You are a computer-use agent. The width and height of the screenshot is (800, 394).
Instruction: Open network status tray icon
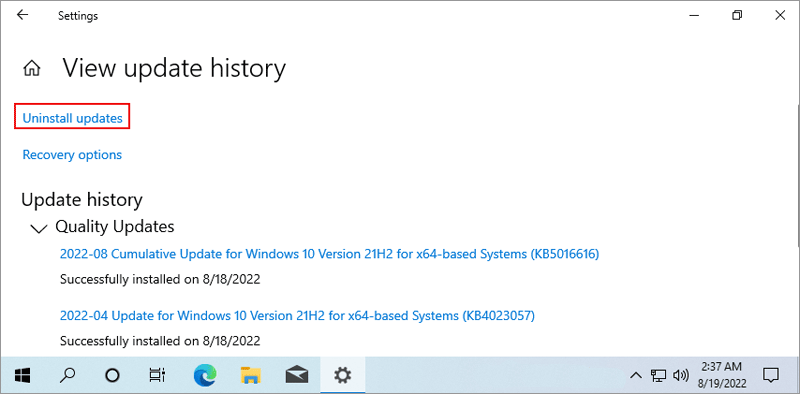(x=658, y=376)
